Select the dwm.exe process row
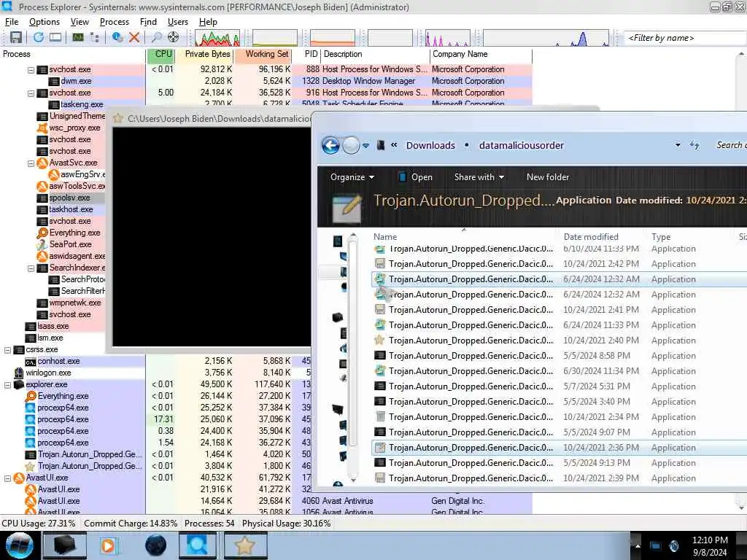The image size is (747, 560). [x=266, y=81]
